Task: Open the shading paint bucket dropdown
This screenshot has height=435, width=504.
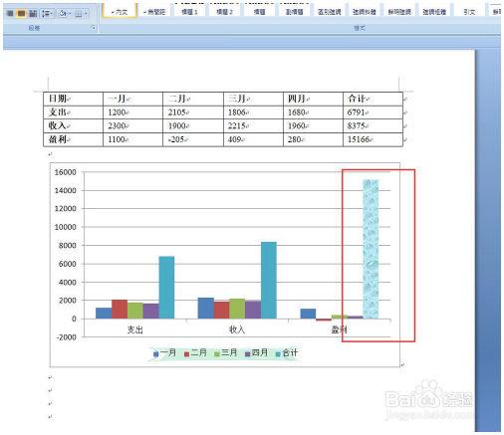Action: point(64,13)
